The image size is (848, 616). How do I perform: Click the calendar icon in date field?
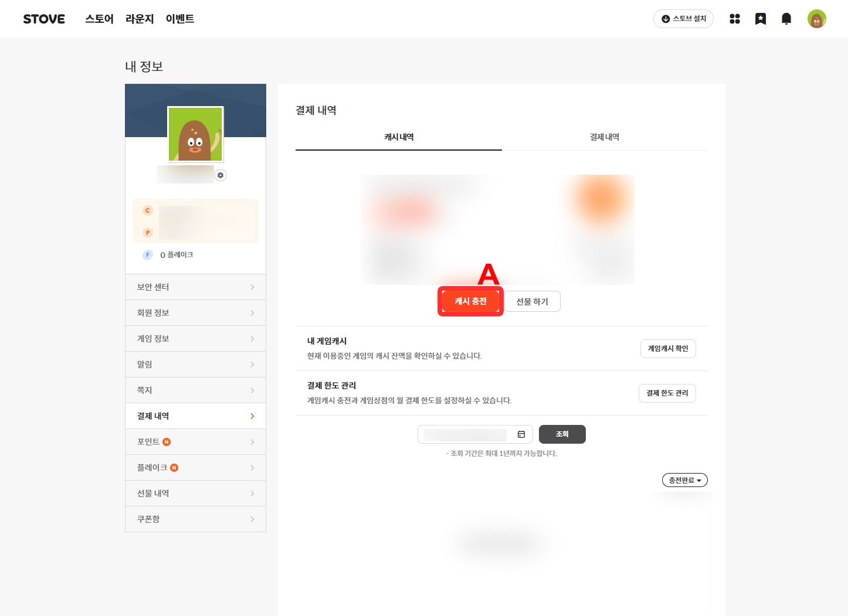521,434
